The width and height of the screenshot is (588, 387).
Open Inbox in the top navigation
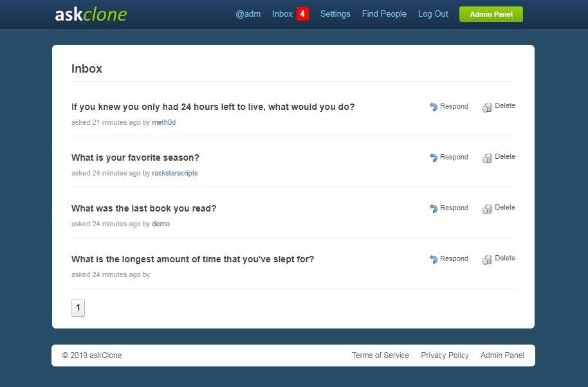(282, 14)
